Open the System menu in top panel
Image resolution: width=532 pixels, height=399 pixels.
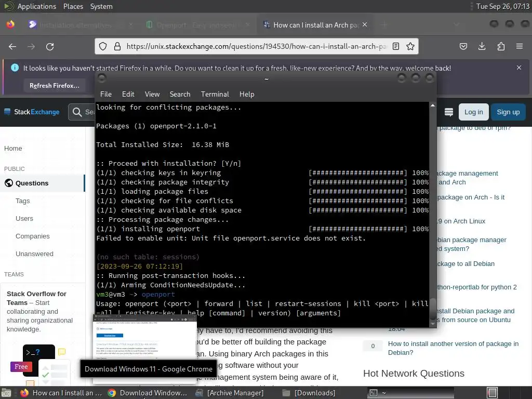[x=101, y=6]
